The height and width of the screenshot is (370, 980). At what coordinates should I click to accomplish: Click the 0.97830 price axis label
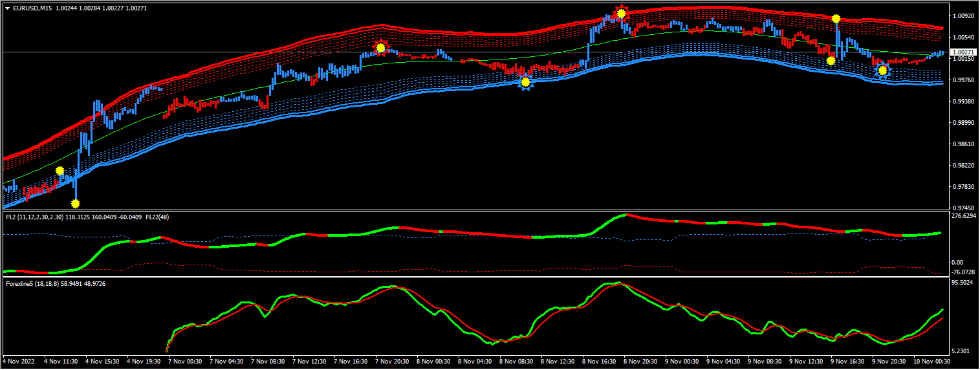pyautogui.click(x=963, y=187)
